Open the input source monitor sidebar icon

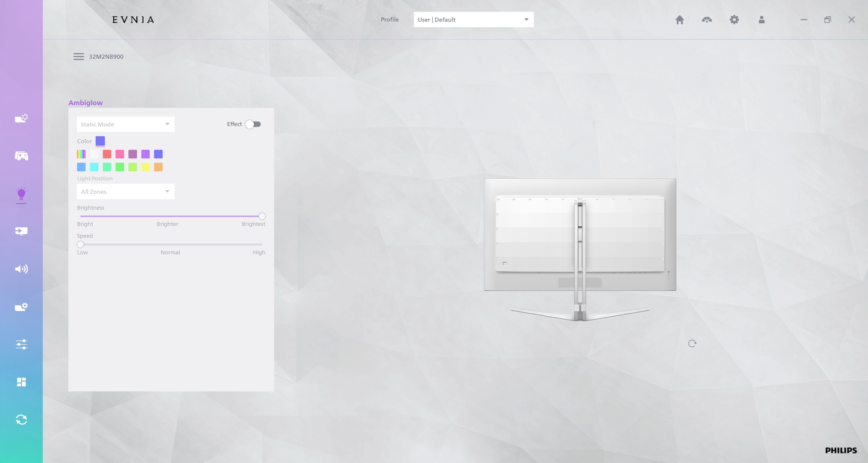21,231
